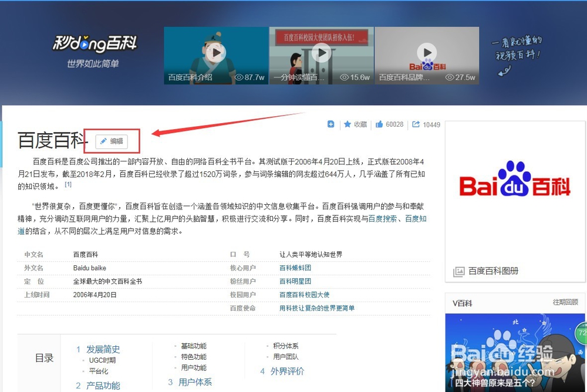587x392 pixels.
Task: Click the Baidu百科 logo image
Action: (x=515, y=179)
